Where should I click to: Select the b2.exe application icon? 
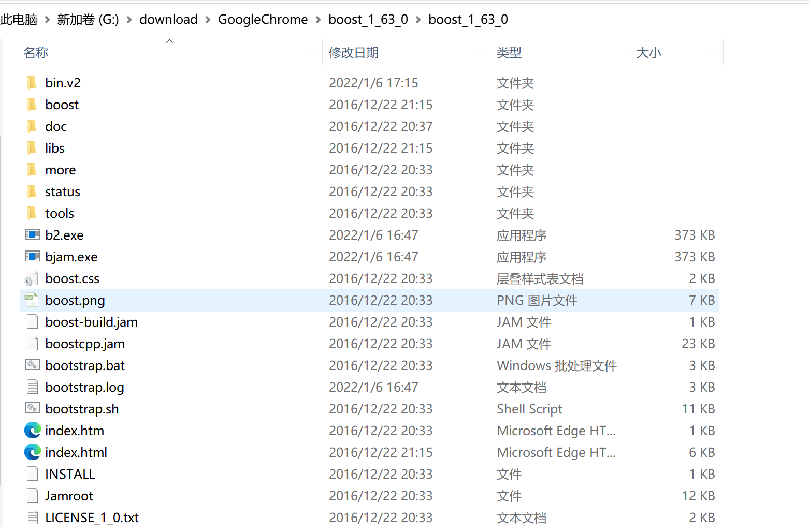click(x=32, y=234)
